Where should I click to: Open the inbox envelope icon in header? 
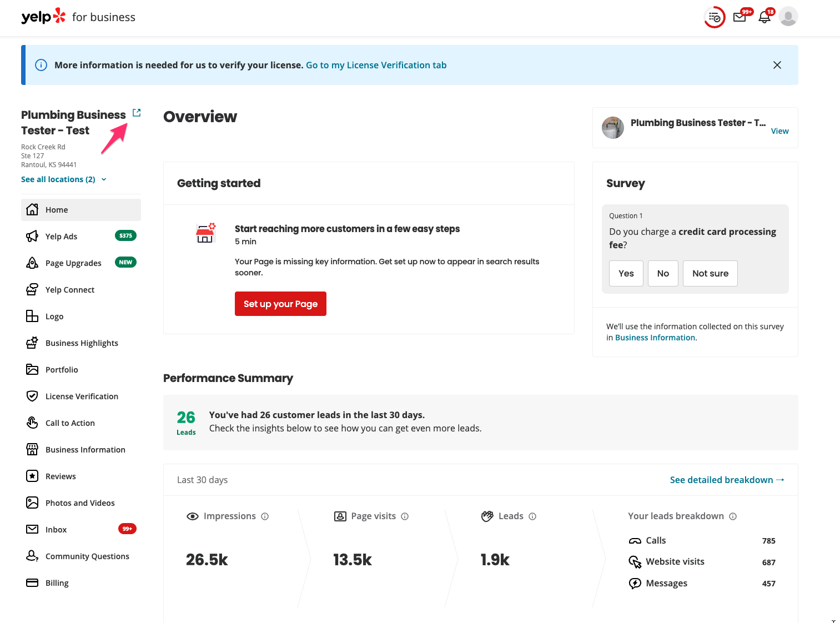(x=740, y=17)
